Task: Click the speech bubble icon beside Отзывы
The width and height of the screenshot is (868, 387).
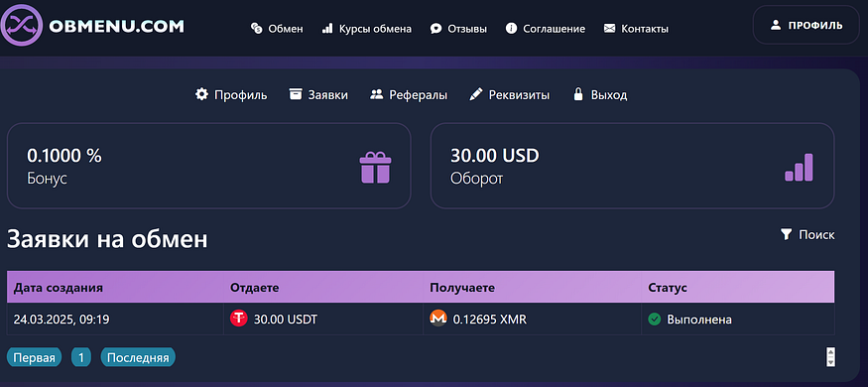Action: pos(435,28)
